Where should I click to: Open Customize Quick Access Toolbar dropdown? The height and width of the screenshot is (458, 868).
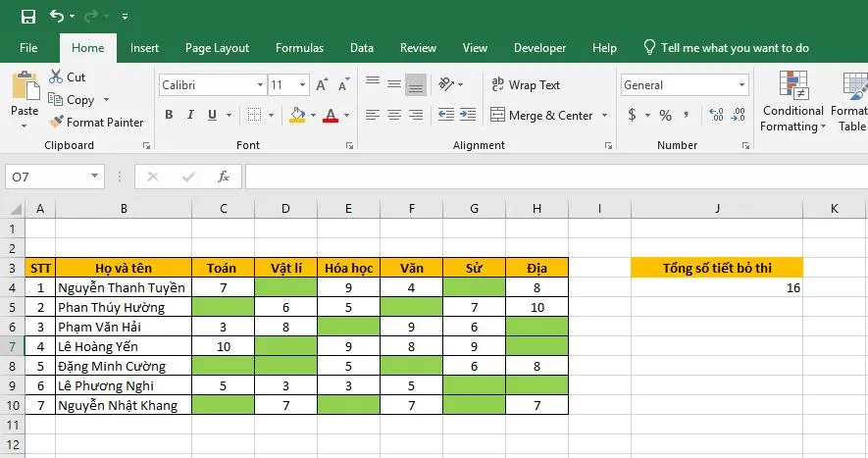pyautogui.click(x=126, y=17)
